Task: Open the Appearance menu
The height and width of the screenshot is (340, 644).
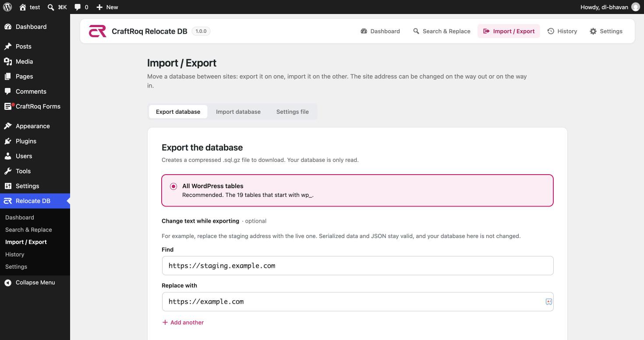Action: (x=35, y=126)
